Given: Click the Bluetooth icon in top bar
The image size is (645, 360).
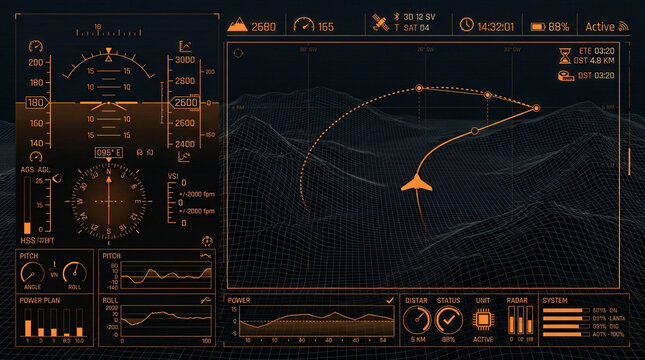Looking at the screenshot, I should (x=397, y=17).
